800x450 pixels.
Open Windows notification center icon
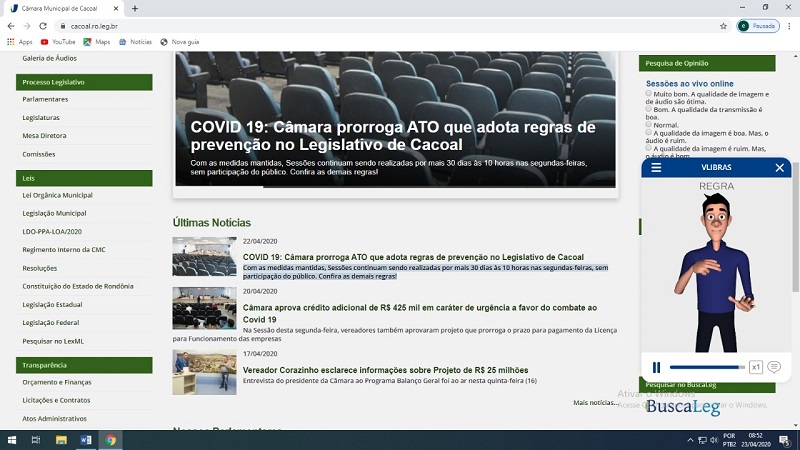pos(785,440)
